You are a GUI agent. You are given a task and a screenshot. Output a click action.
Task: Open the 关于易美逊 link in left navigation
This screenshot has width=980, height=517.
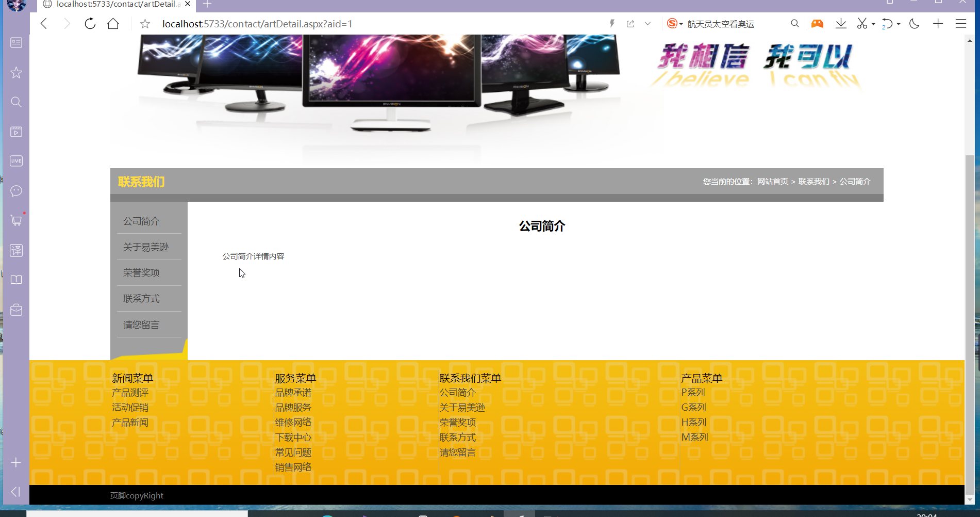146,247
